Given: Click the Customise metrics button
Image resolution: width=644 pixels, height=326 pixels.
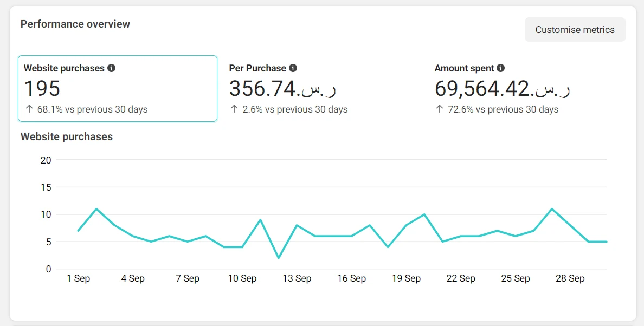Looking at the screenshot, I should pyautogui.click(x=575, y=30).
